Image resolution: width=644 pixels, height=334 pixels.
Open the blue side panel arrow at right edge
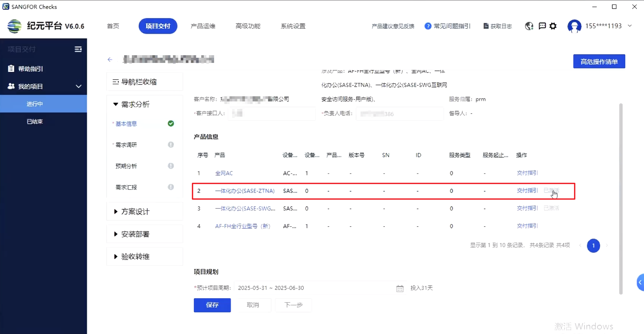pyautogui.click(x=640, y=282)
